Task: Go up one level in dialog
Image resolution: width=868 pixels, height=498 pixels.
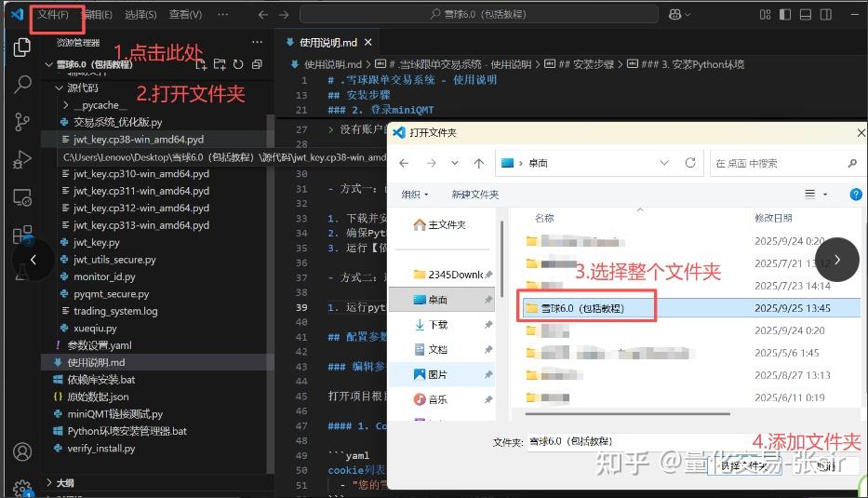Action: 479,163
